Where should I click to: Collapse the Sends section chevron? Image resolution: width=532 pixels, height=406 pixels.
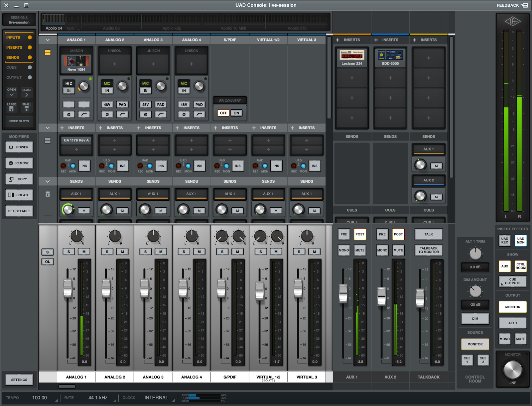pos(48,181)
